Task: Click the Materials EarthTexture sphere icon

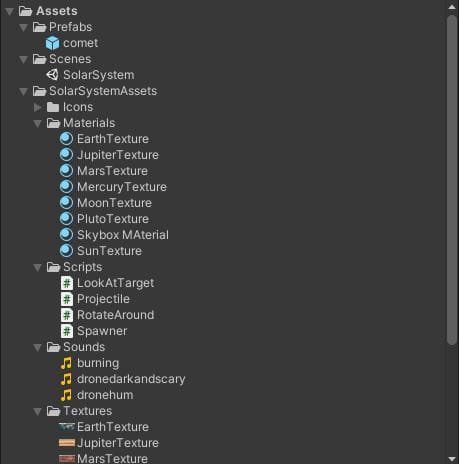Action: [x=66, y=139]
